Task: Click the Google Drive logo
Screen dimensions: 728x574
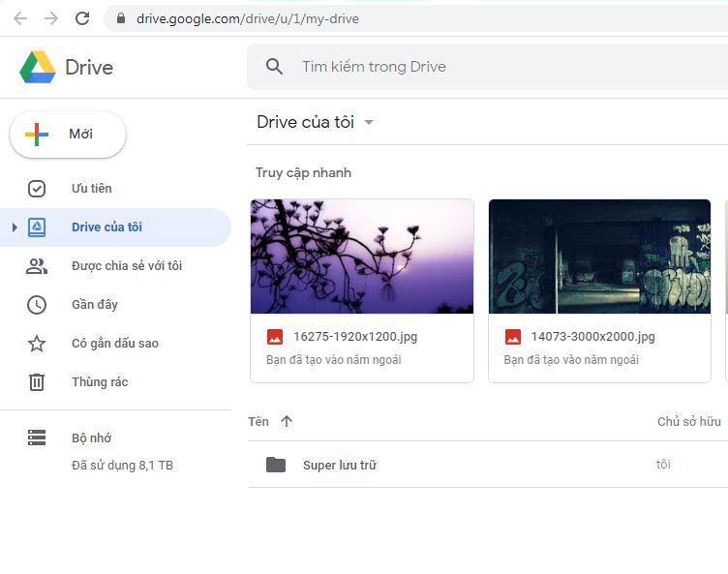Action: click(x=37, y=67)
